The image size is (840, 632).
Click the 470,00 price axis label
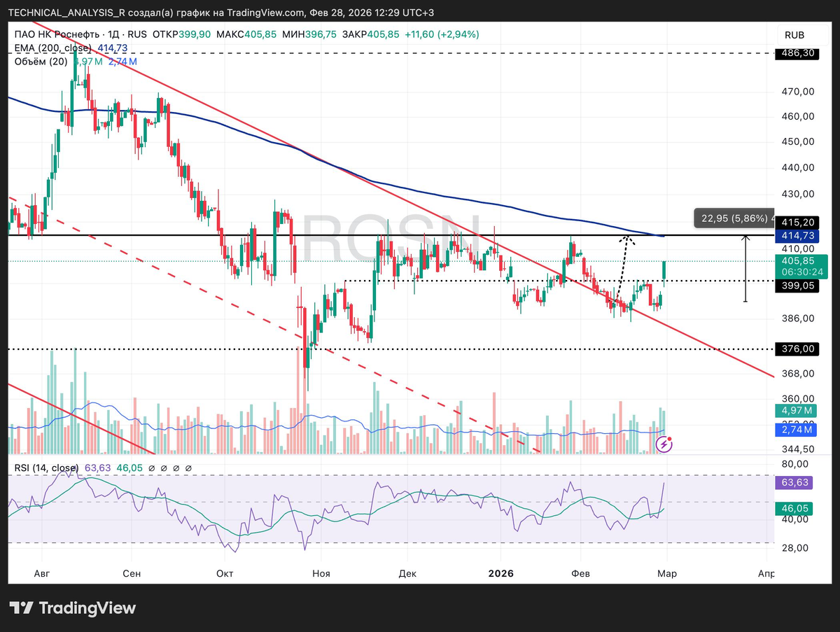[797, 91]
